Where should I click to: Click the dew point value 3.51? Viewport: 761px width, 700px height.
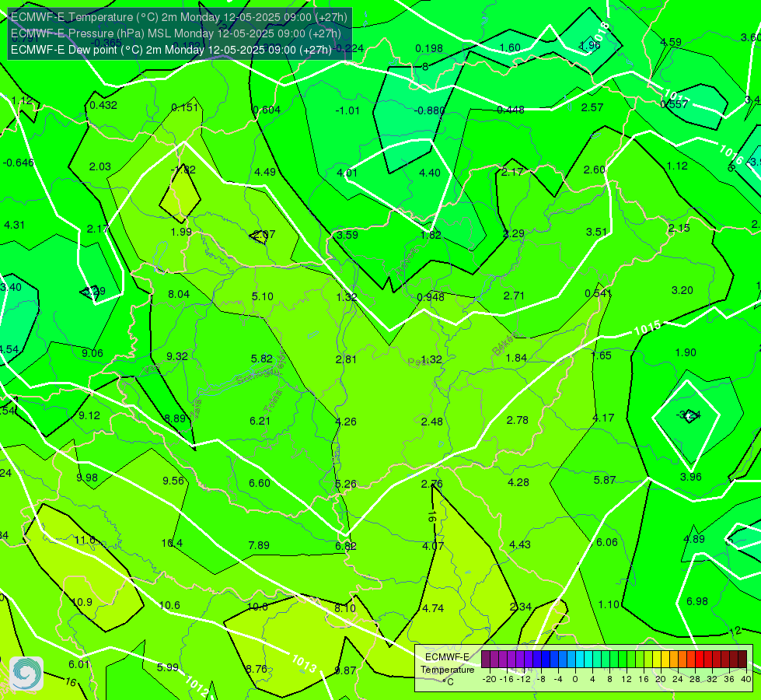click(x=596, y=233)
